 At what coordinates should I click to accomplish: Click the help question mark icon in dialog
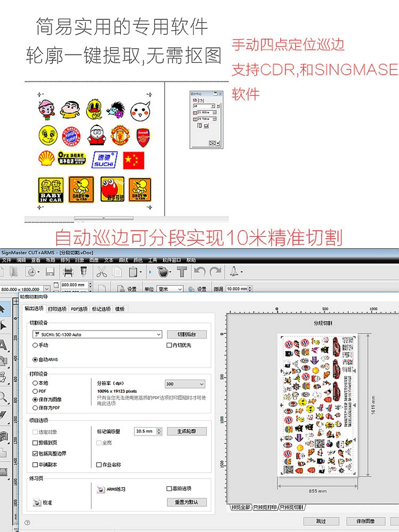click(x=27, y=523)
